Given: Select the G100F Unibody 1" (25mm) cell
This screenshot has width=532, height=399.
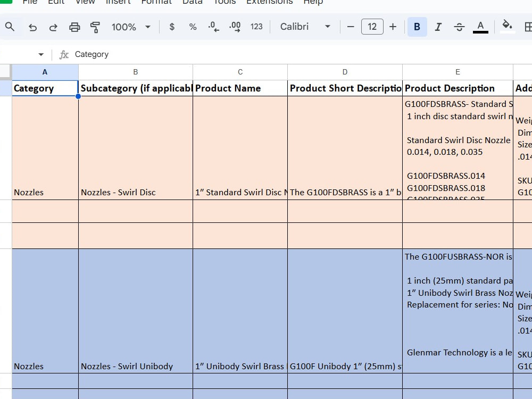Looking at the screenshot, I should 345,311.
